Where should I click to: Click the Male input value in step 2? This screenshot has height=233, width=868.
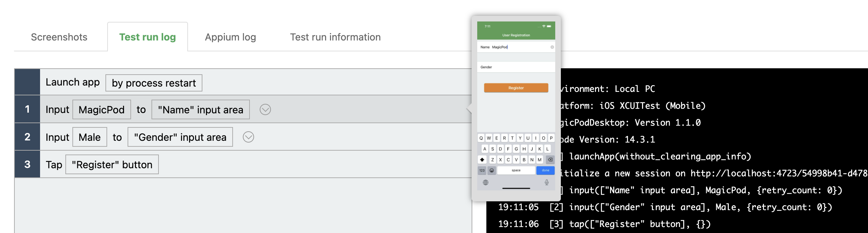click(x=90, y=137)
